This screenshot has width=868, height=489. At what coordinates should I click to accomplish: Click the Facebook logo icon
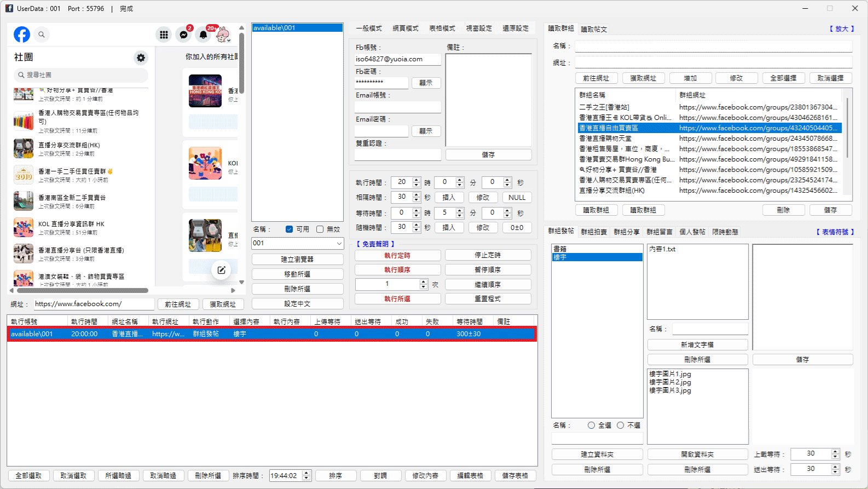(x=22, y=34)
